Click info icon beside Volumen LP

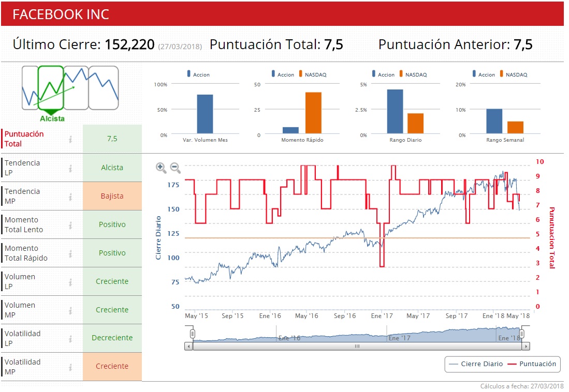coord(70,282)
